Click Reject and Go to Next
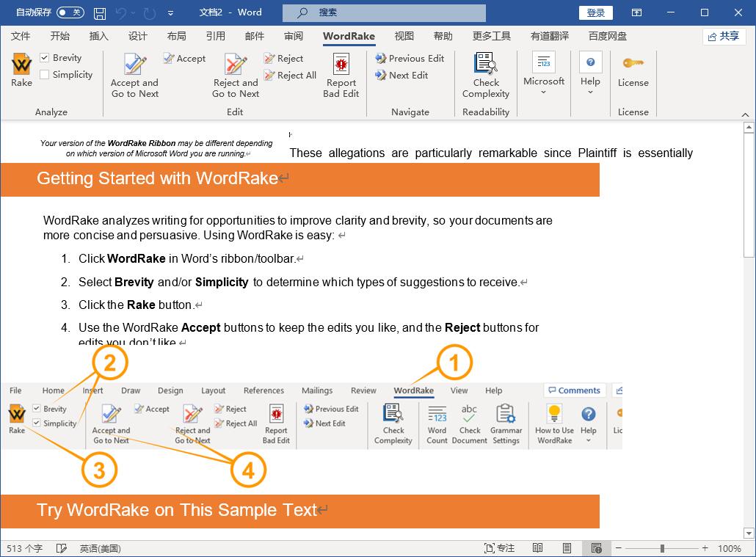This screenshot has width=756, height=557. pyautogui.click(x=236, y=76)
